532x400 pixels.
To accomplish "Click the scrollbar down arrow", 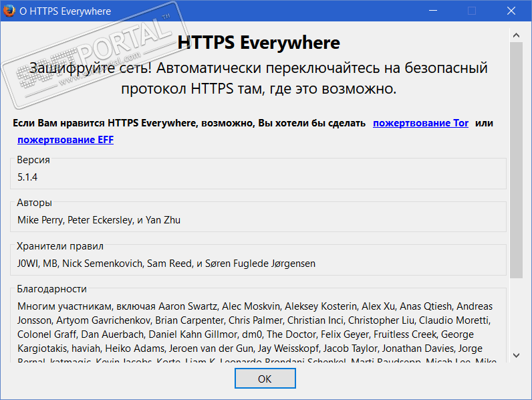I will click(517, 355).
